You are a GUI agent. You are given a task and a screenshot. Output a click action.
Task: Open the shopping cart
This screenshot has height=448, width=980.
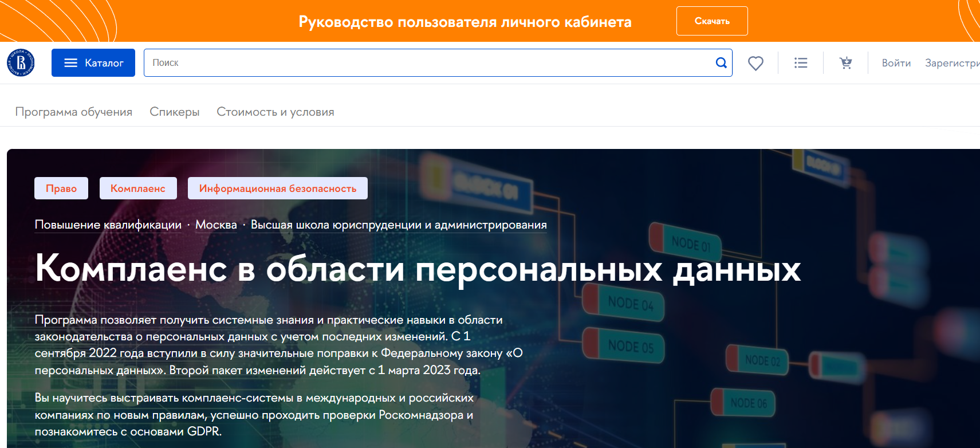[x=845, y=63]
